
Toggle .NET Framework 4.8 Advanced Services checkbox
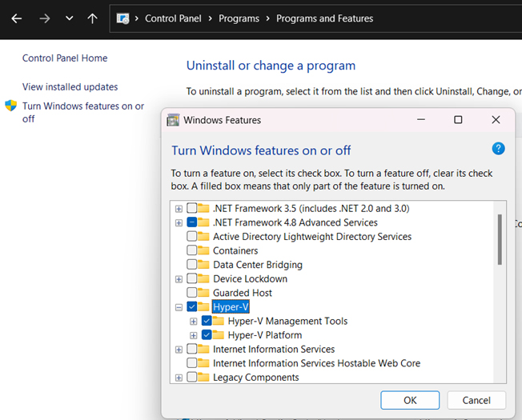coord(192,222)
